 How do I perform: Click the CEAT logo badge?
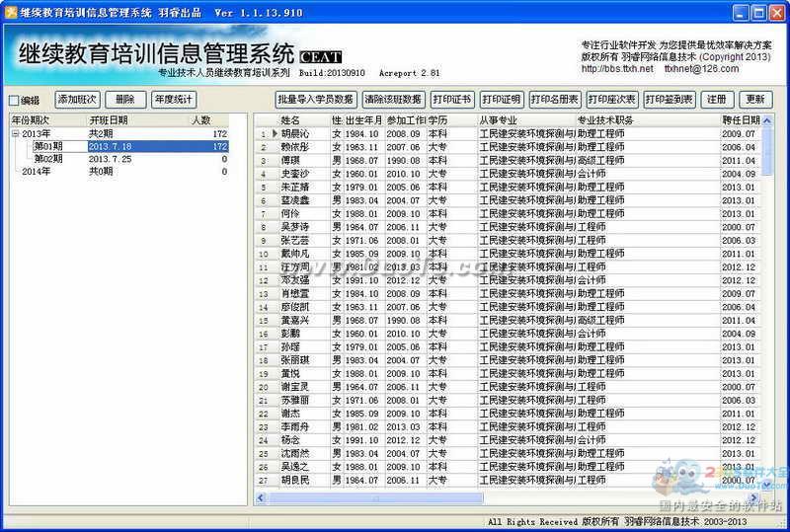coord(320,56)
